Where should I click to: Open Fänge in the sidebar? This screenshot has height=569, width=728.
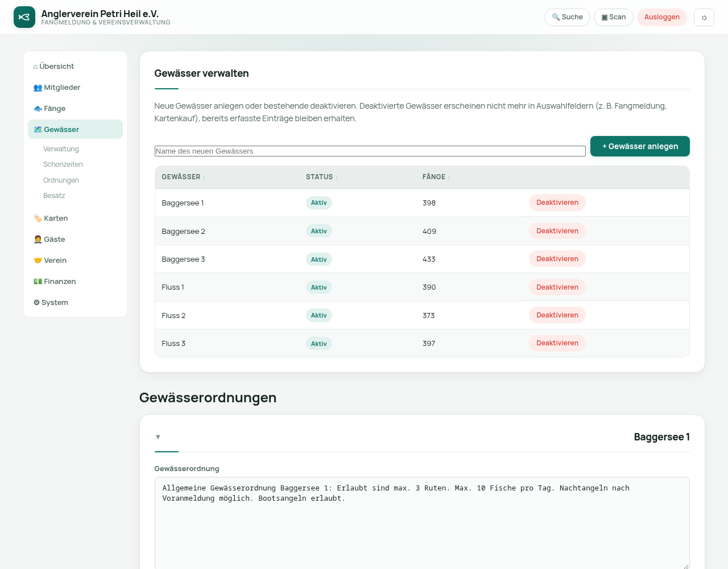point(75,109)
